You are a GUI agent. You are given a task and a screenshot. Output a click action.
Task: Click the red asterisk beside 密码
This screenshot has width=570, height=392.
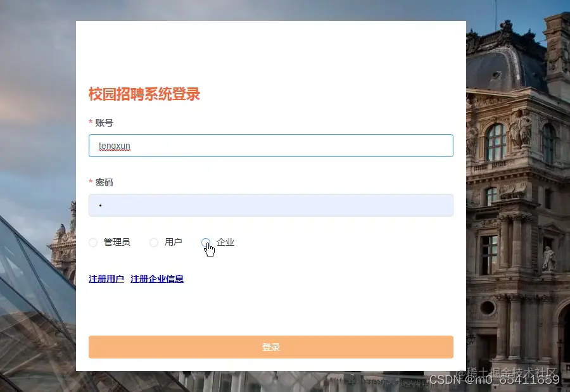pos(91,182)
